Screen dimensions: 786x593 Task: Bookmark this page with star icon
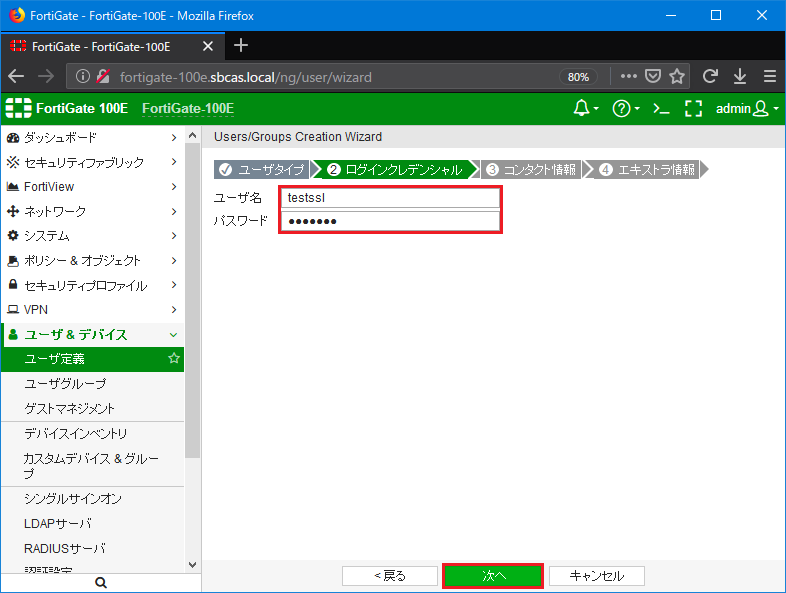677,76
